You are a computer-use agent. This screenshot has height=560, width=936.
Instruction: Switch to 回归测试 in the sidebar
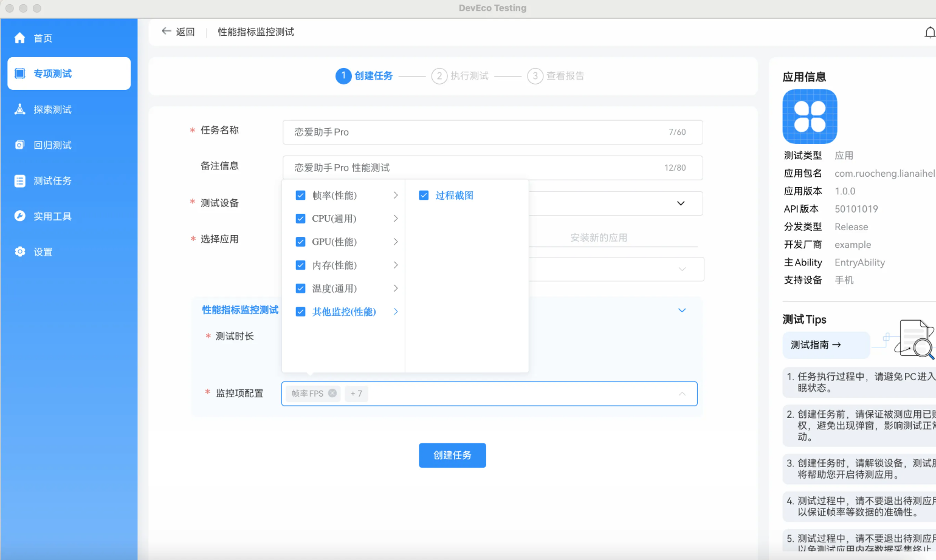49,145
